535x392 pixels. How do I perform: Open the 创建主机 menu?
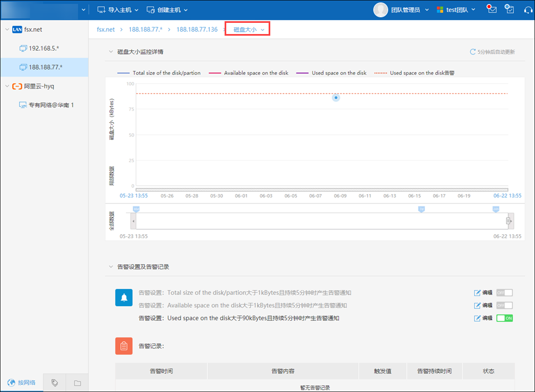click(167, 9)
